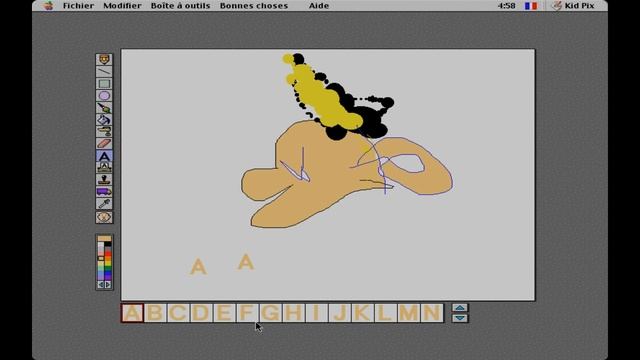Choose letter N stamp in option bar
The width and height of the screenshot is (640, 360).
[x=432, y=313]
